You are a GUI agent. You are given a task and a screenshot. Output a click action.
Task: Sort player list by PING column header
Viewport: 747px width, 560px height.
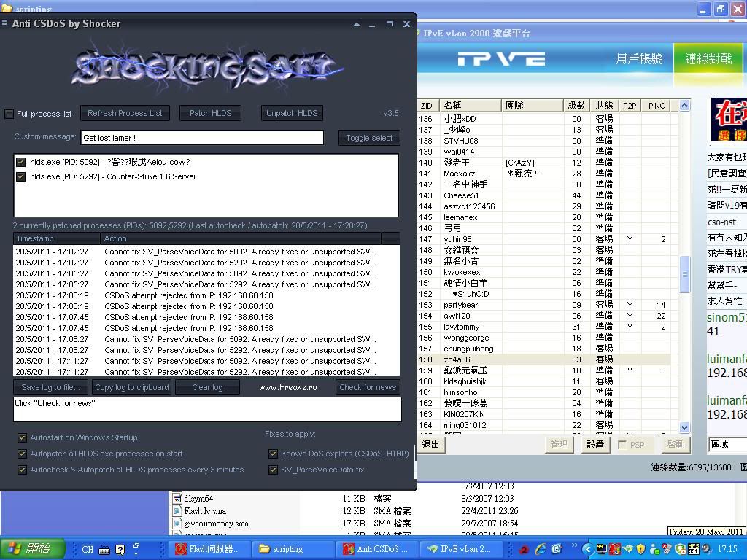tap(657, 106)
